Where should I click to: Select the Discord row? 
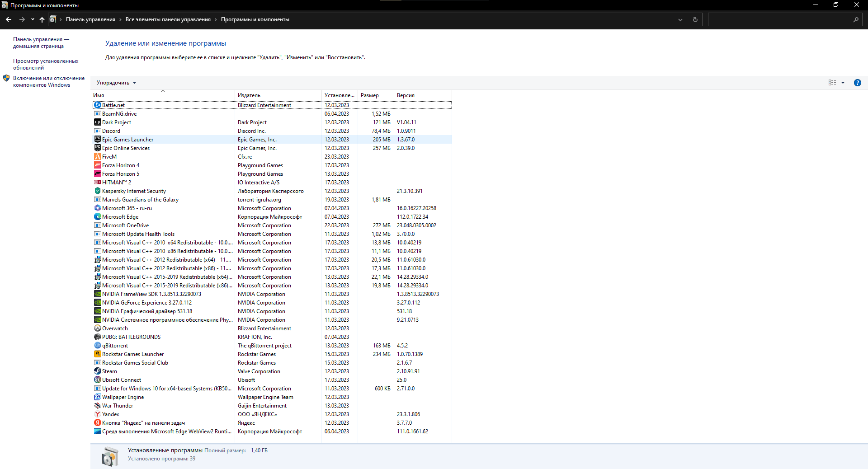272,131
